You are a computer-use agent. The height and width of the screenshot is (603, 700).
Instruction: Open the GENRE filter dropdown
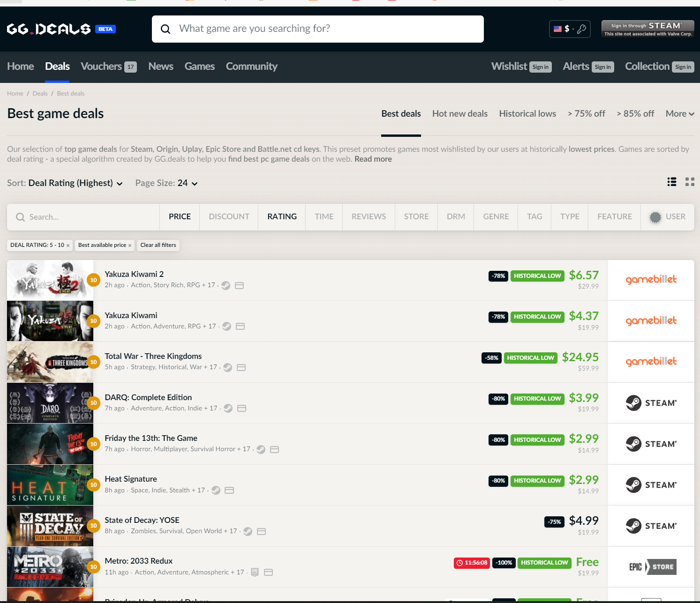pos(496,217)
